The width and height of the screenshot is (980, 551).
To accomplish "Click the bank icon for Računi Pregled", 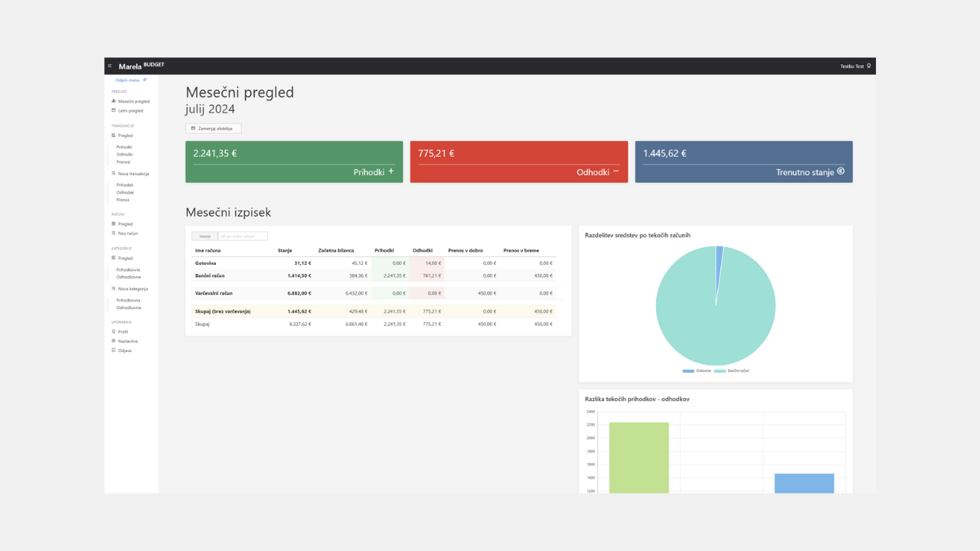I will tap(113, 224).
